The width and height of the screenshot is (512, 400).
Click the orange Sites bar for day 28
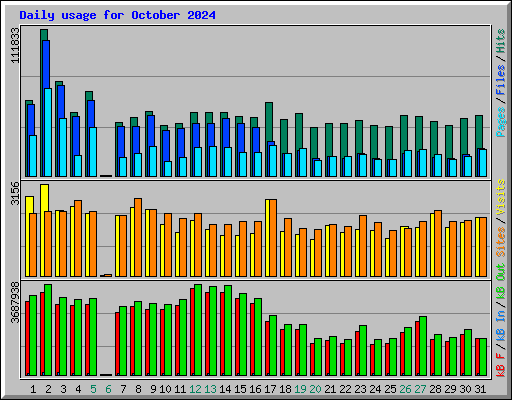click(x=438, y=243)
